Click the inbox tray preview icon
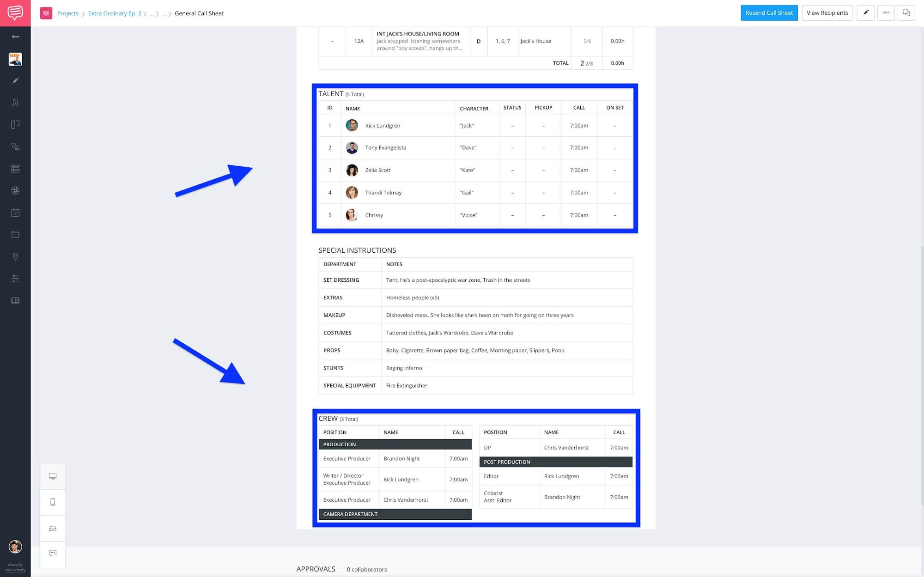Image resolution: width=924 pixels, height=577 pixels. 53,528
